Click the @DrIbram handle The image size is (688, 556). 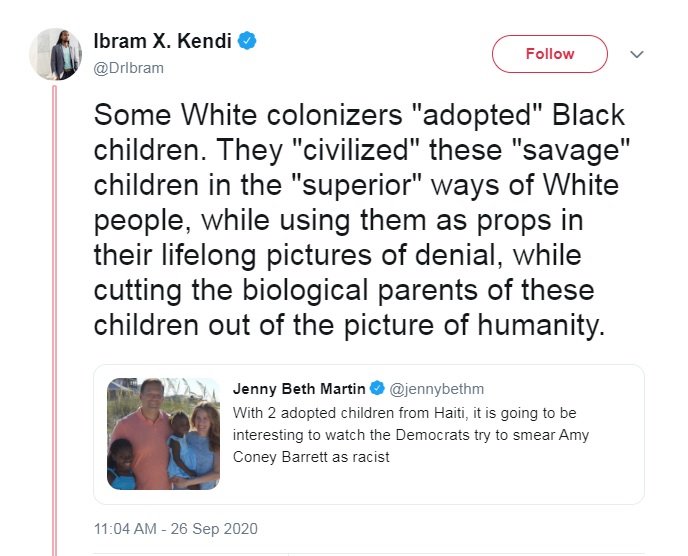129,68
